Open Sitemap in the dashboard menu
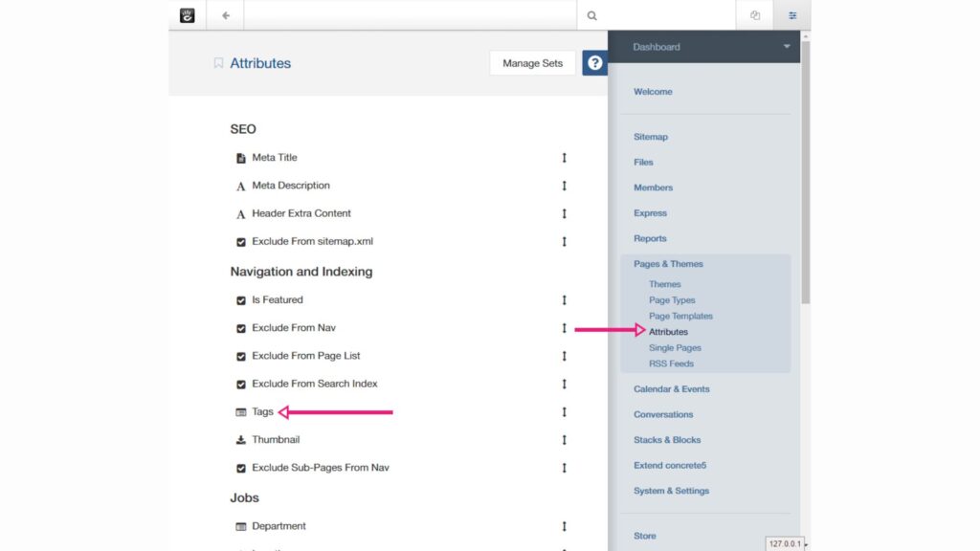Viewport: 980px width, 551px height. coord(651,137)
